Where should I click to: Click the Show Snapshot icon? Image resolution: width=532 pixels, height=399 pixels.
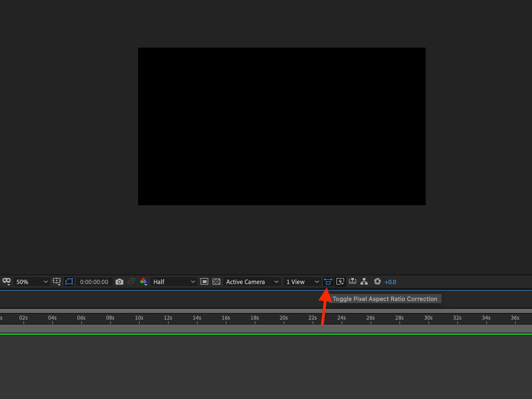pyautogui.click(x=131, y=281)
